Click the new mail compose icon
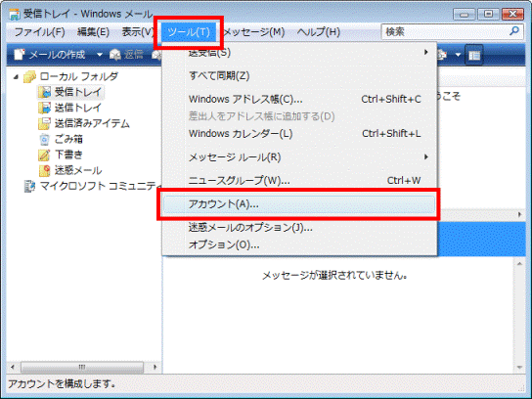Screen dimensions: 532x399 (20, 55)
